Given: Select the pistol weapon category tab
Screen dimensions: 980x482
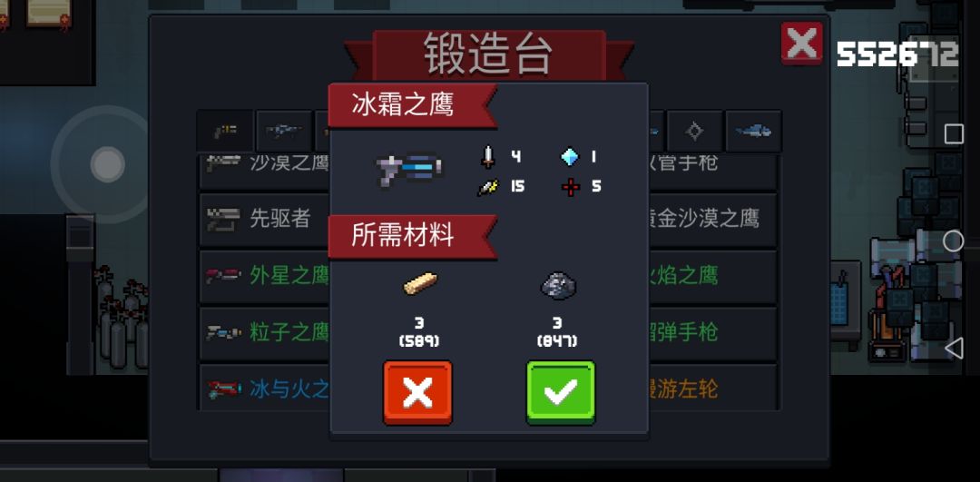Looking at the screenshot, I should coord(225,132).
